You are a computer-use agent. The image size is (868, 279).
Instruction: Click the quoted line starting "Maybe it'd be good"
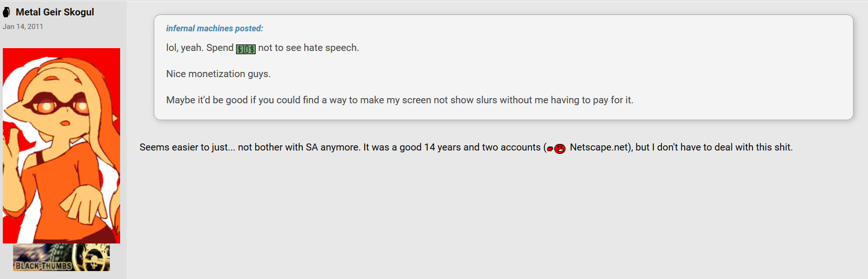tap(400, 100)
